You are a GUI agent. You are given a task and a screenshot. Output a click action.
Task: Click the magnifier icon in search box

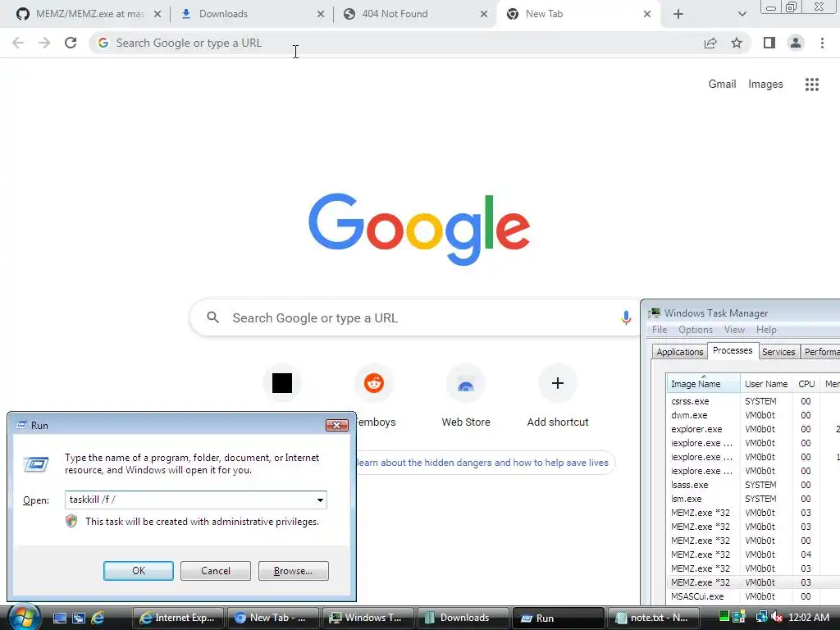[212, 317]
